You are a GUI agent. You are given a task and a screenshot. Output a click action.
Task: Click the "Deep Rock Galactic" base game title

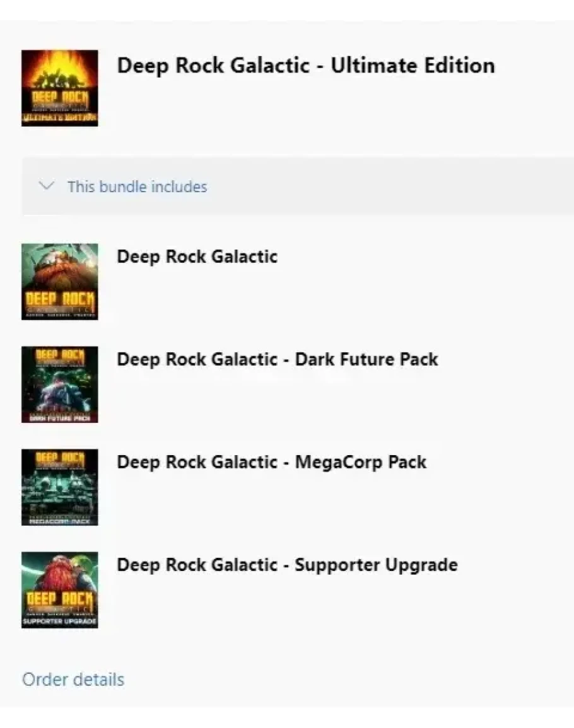click(x=197, y=257)
